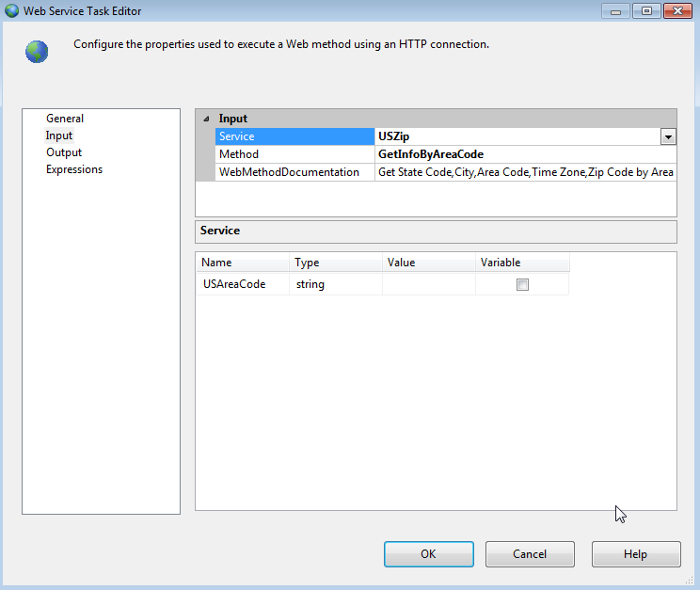This screenshot has height=590, width=700.
Task: Click the OK button
Action: (429, 554)
